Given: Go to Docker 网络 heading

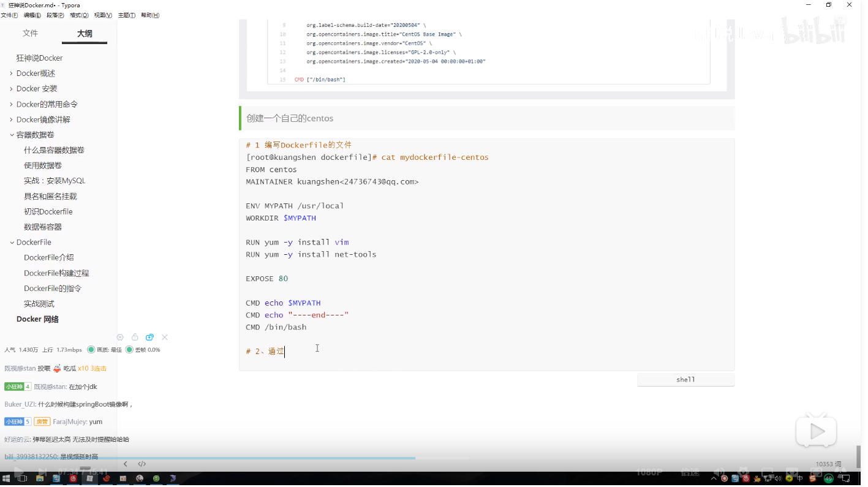Looking at the screenshot, I should pos(37,319).
